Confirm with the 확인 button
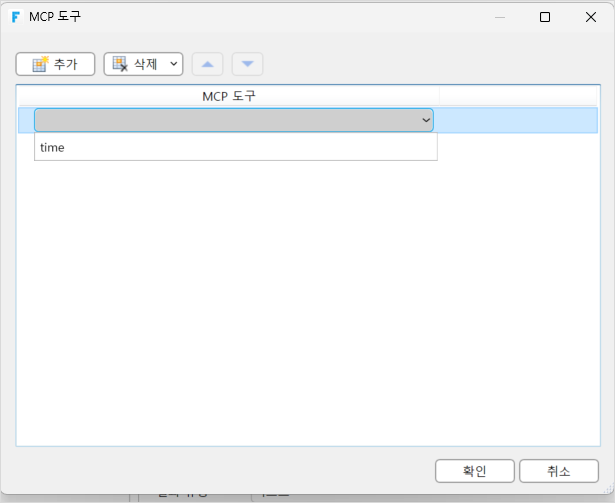 (x=475, y=471)
